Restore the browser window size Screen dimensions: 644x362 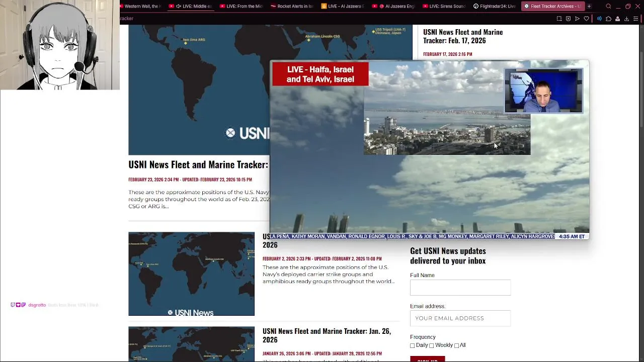[628, 6]
